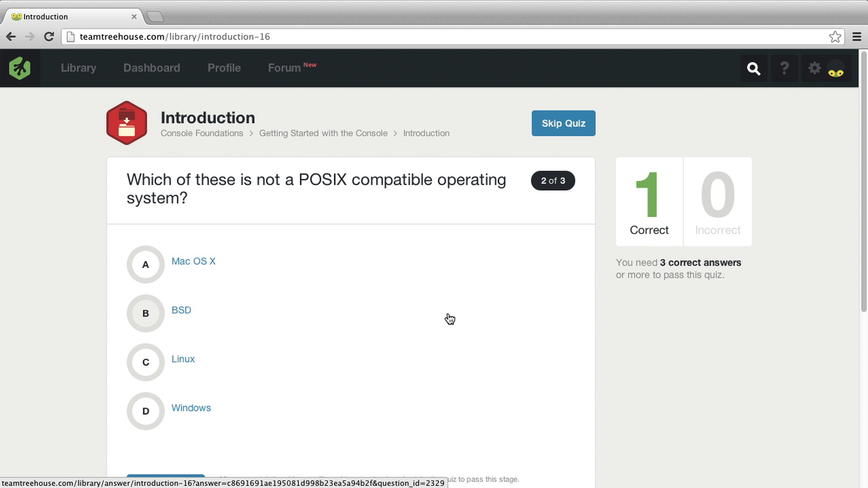Choose the Mac OS X answer link
This screenshot has height=488, width=868.
[193, 261]
